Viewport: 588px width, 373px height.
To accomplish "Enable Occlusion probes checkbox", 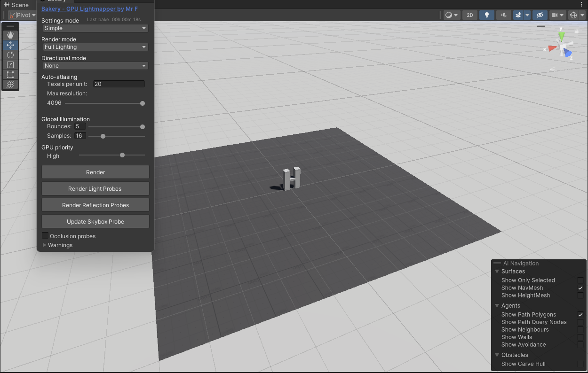I will [x=45, y=235].
